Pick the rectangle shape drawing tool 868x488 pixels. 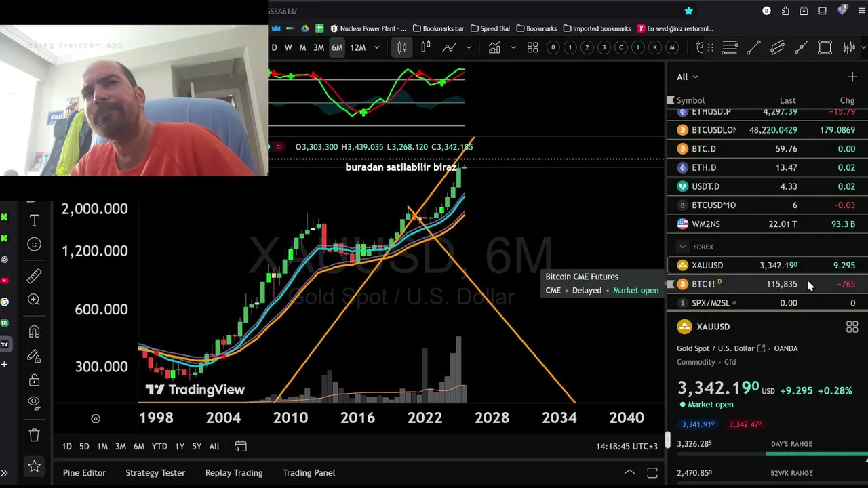point(825,47)
